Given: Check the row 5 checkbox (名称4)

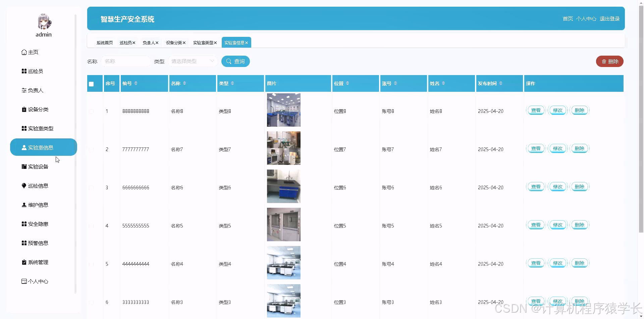Looking at the screenshot, I should pyautogui.click(x=91, y=264).
